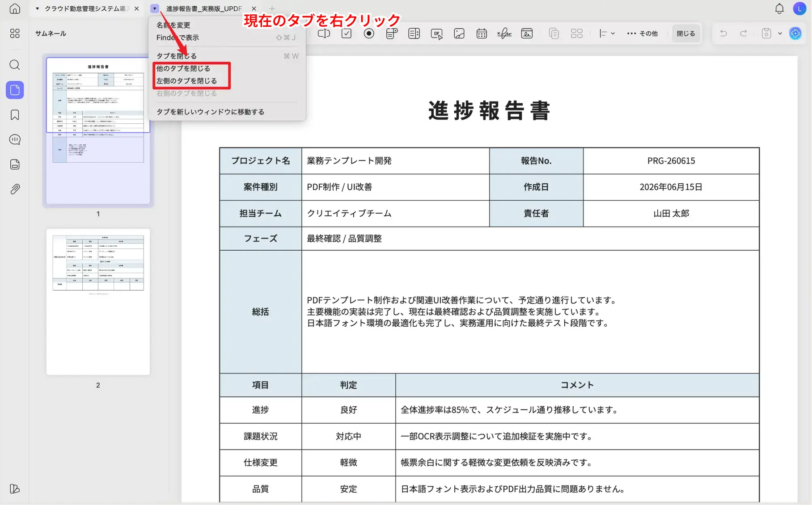This screenshot has width=812, height=505.
Task: Click the 対応中 status cell
Action: point(348,436)
